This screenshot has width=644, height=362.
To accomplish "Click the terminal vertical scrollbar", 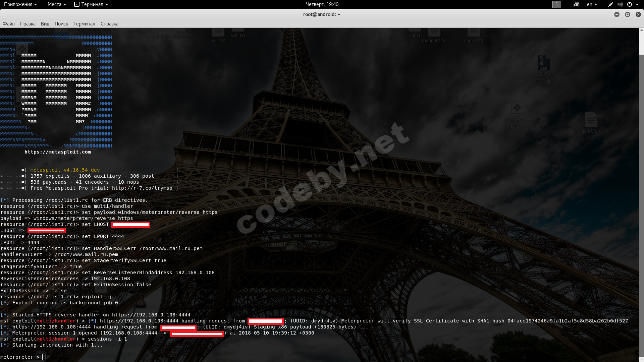I will 641,201.
